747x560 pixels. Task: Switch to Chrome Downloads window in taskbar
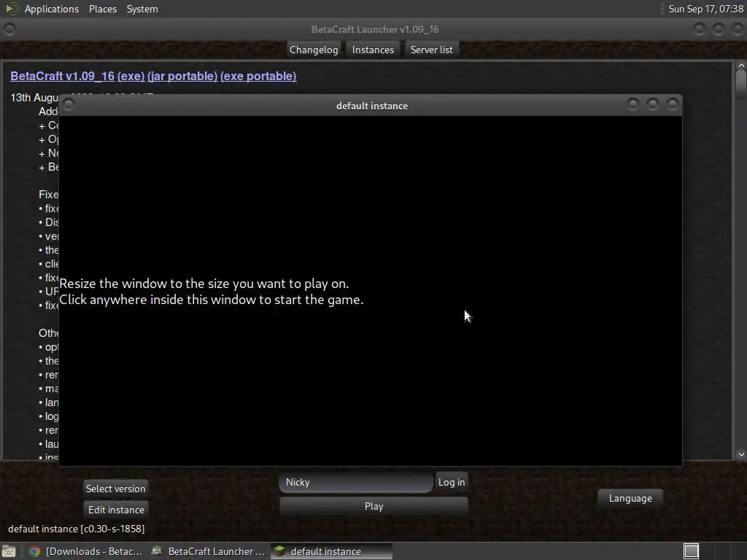point(86,551)
